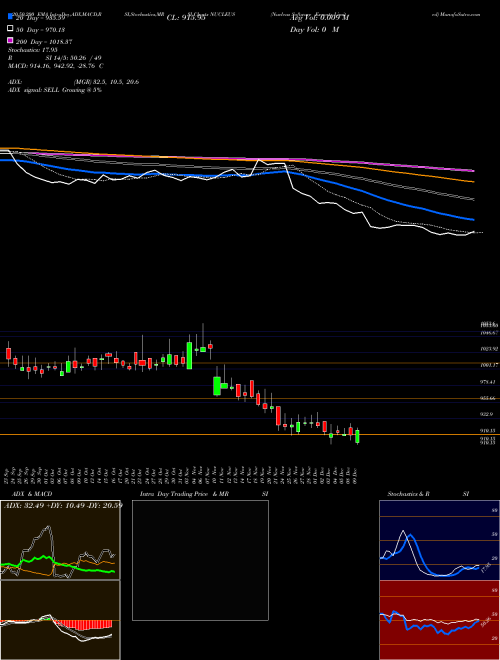
Task: Open the ADX indicator chart panel
Action: pyautogui.click(x=60, y=540)
